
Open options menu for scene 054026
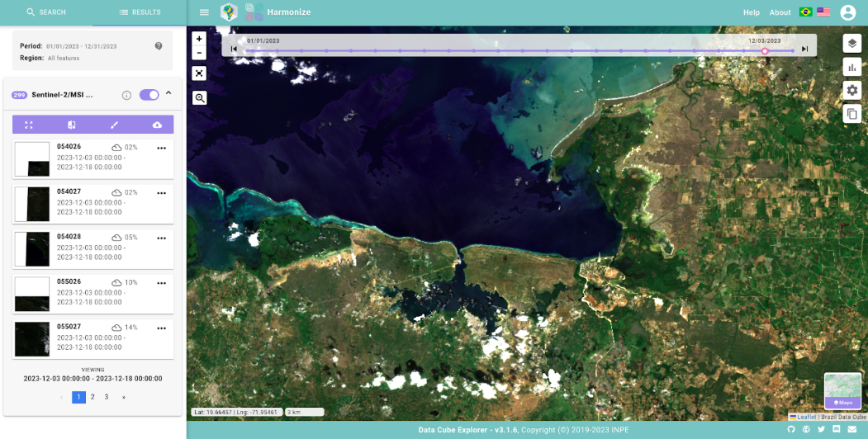click(162, 148)
